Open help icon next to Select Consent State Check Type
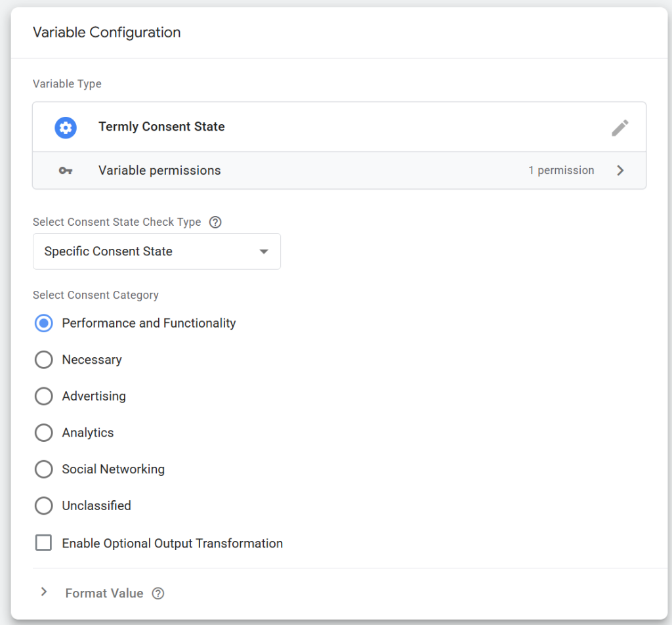Image resolution: width=672 pixels, height=625 pixels. pos(215,222)
